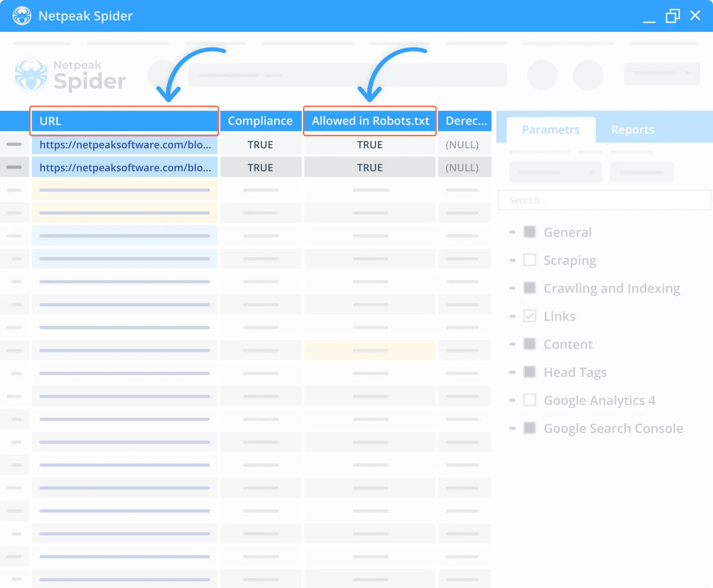Toggle the Content checkbox
The height and width of the screenshot is (588, 713).
[x=530, y=344]
